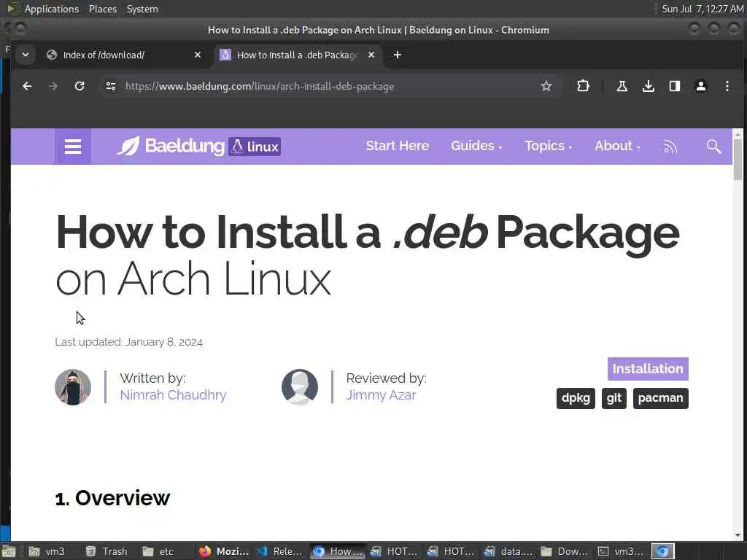This screenshot has height=560, width=747.
Task: Click the page vertical scrollbar thumb
Action: pos(738,160)
